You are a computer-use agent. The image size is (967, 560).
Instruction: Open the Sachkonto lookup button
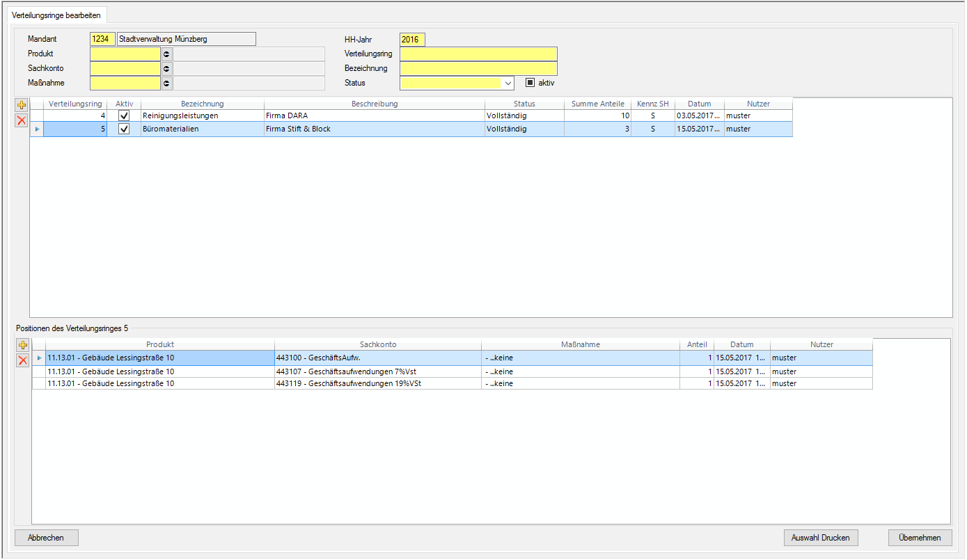[166, 68]
